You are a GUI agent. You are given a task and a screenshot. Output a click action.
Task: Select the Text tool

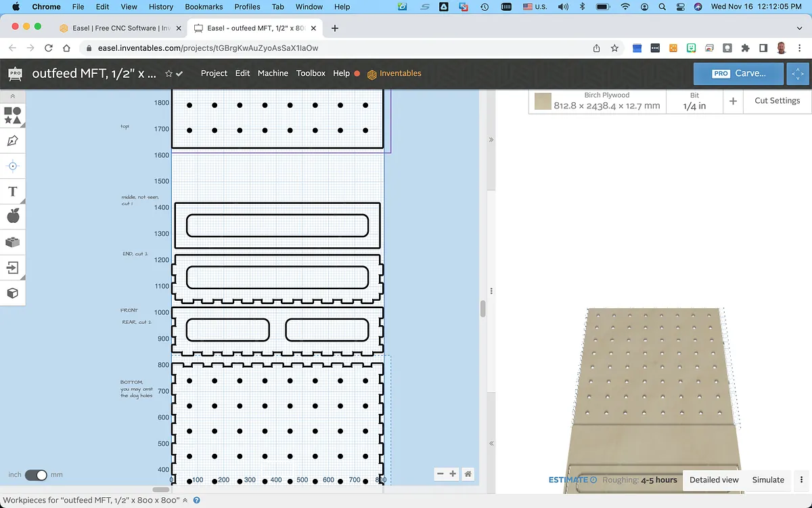pos(12,192)
